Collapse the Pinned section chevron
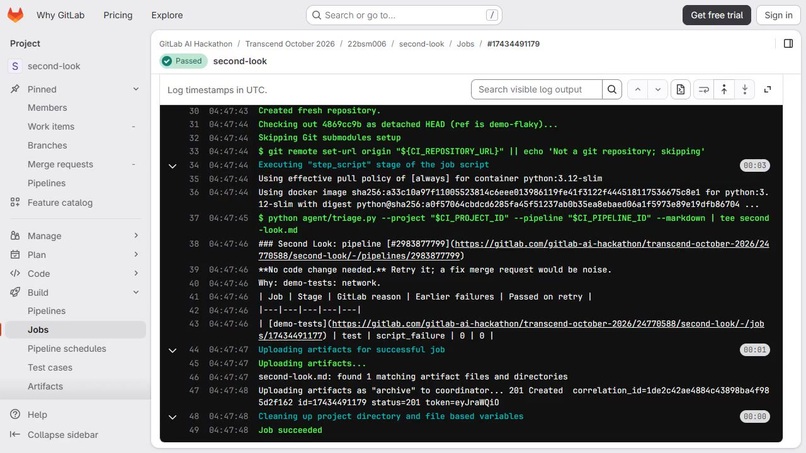Image resolution: width=806 pixels, height=453 pixels. (x=136, y=89)
